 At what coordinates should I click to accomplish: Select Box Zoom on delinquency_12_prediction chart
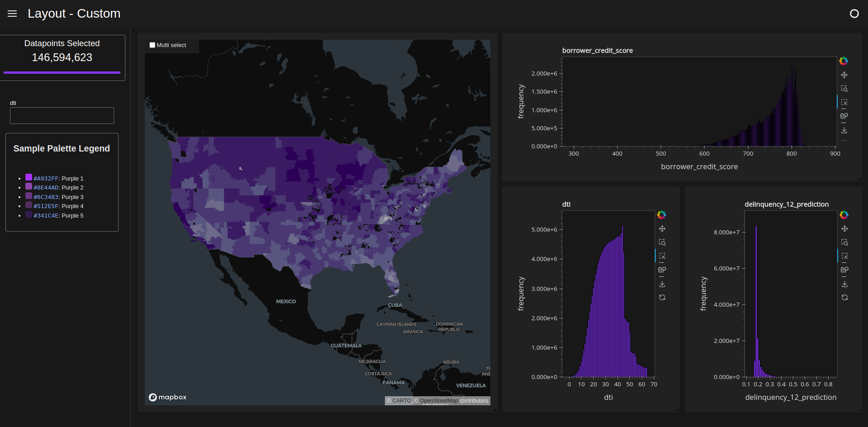tap(844, 242)
